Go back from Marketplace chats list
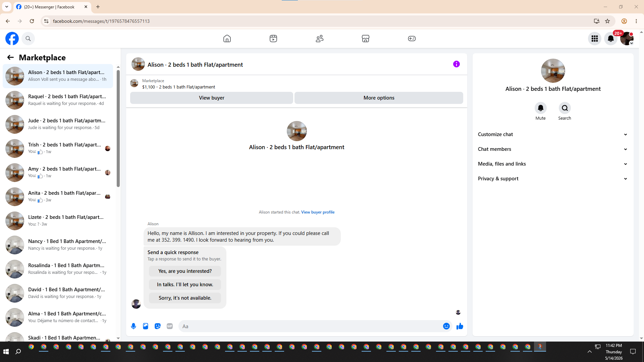644x362 pixels. click(x=10, y=57)
